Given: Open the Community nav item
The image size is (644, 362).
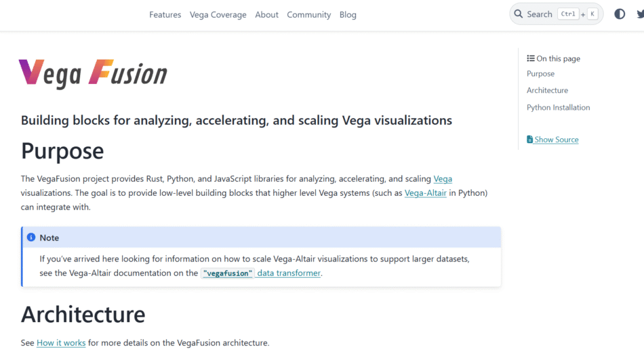Looking at the screenshot, I should 309,15.
